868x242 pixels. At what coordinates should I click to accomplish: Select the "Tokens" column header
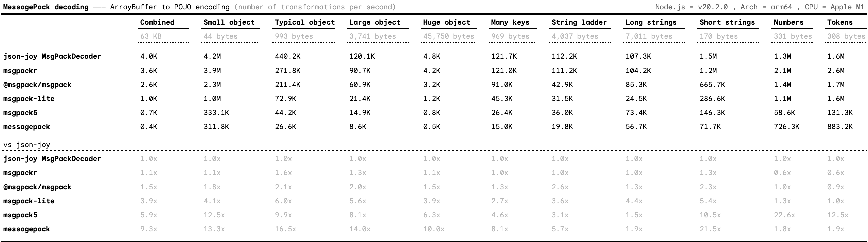pos(840,22)
